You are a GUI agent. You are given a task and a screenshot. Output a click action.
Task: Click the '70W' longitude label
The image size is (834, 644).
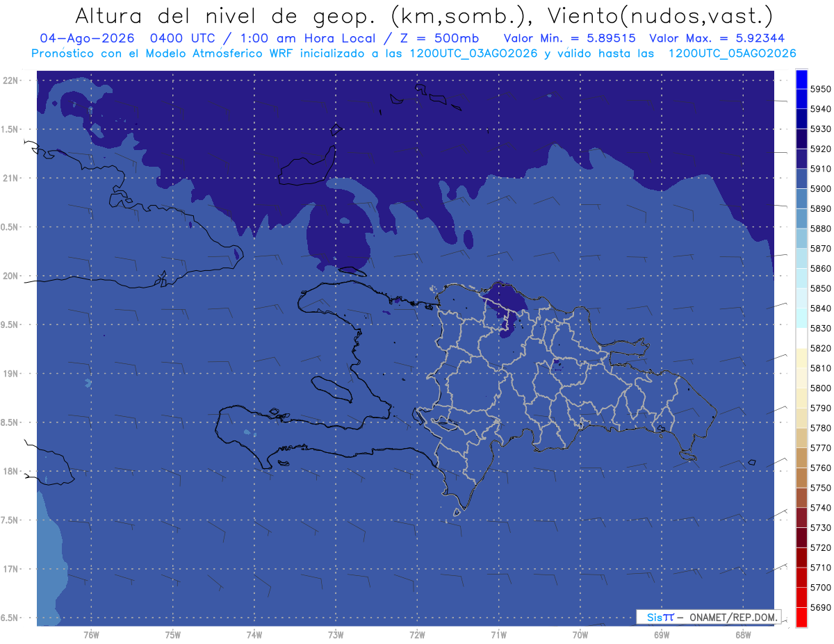(x=580, y=635)
